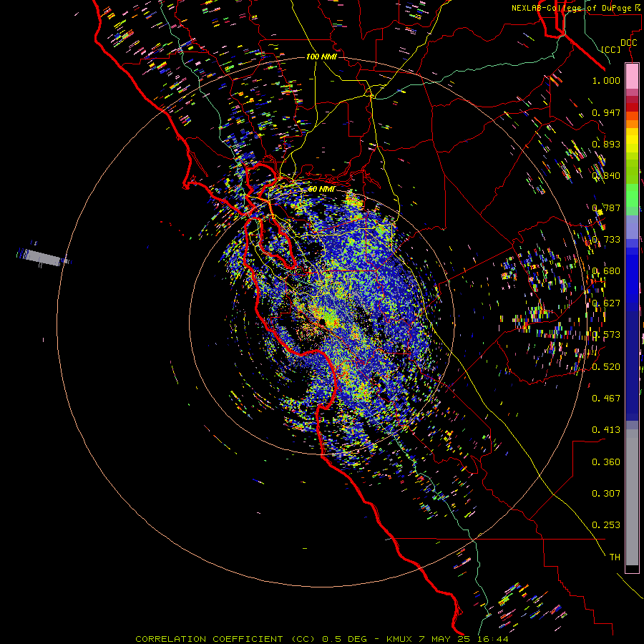The image size is (644, 644).
Task: Click the 0.520 scale value
Action: 606,366
